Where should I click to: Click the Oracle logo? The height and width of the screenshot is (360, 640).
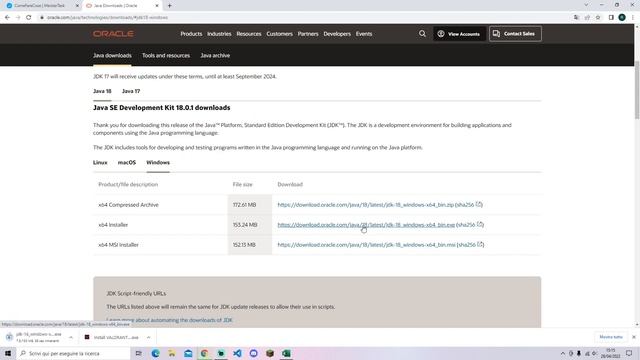113,34
